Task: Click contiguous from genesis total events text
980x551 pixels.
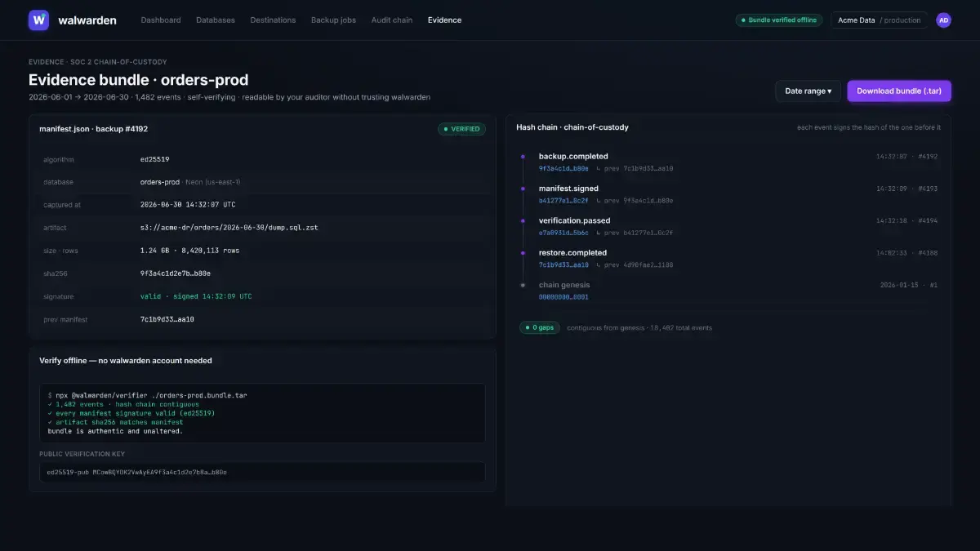Action: pos(639,327)
